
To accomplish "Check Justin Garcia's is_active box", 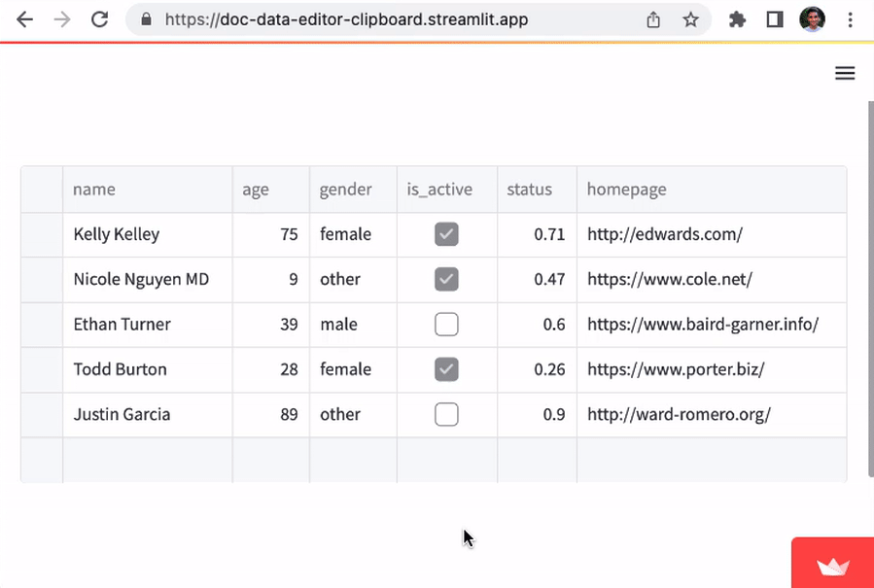I will (445, 413).
